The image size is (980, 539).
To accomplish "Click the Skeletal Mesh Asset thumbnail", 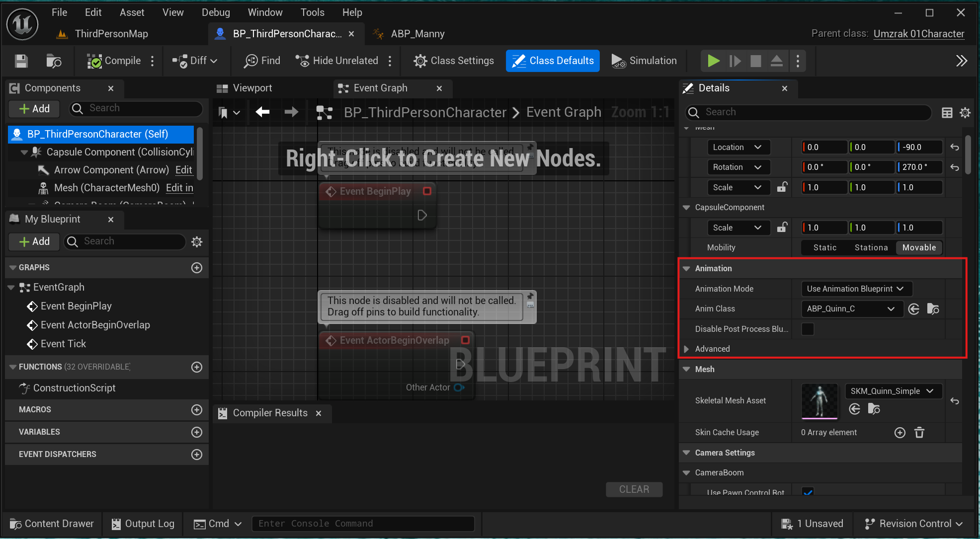I will (819, 401).
